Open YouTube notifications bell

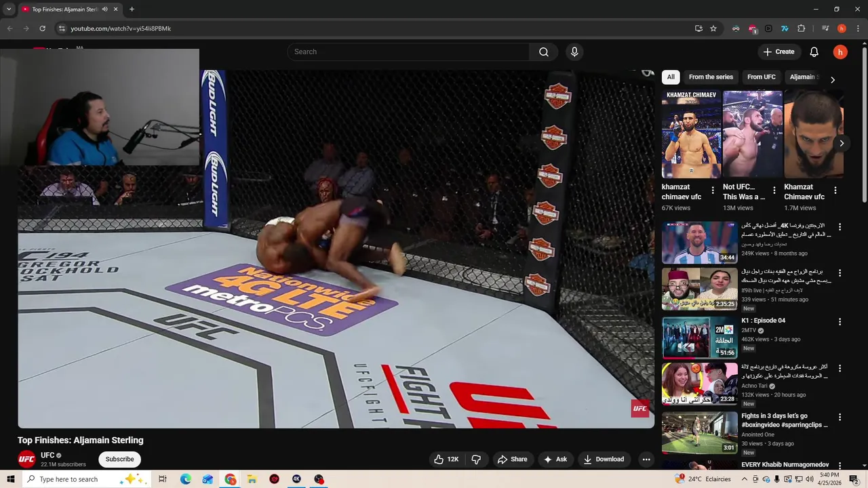814,52
